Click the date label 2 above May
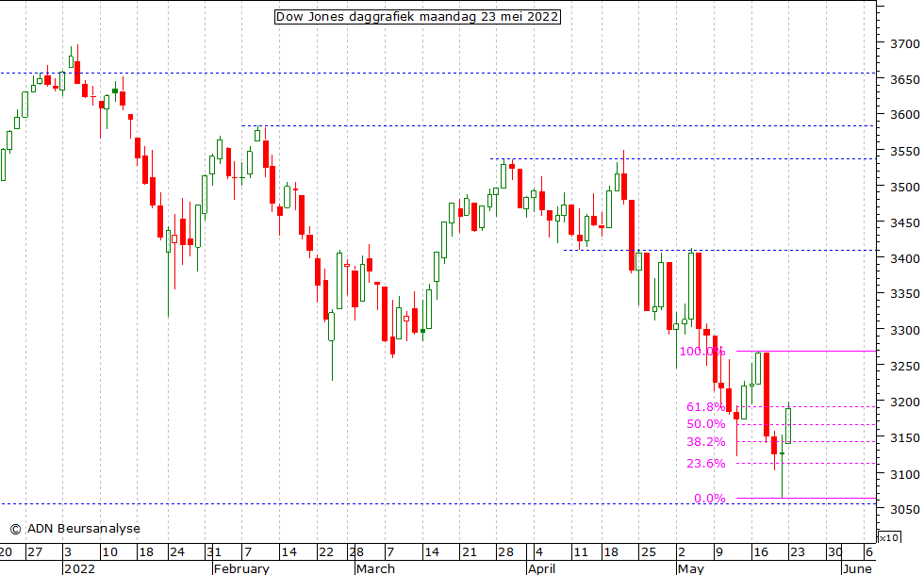Viewport: 924px width, 575px height. pyautogui.click(x=681, y=552)
